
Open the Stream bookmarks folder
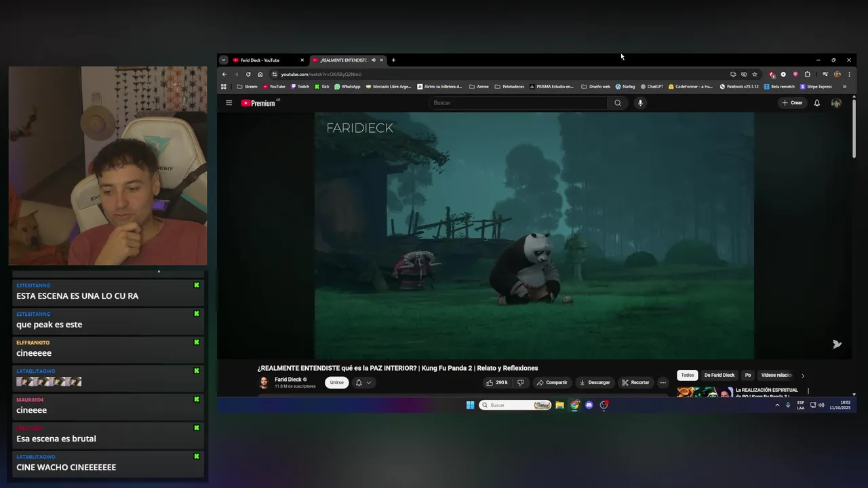tap(247, 87)
